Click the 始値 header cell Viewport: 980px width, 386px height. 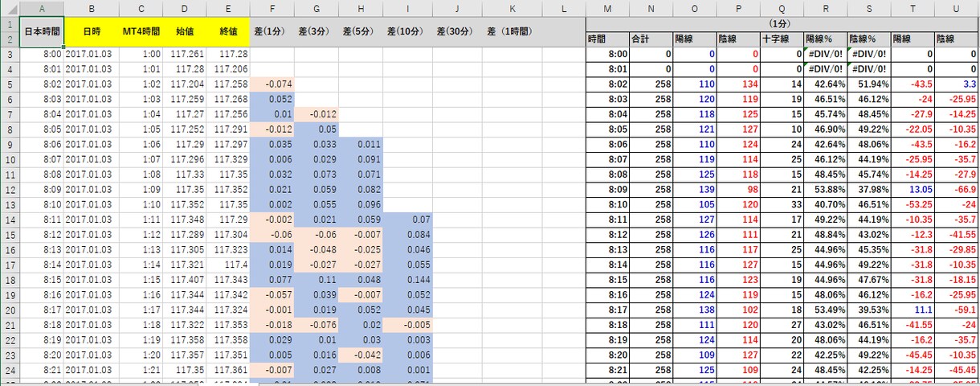tap(184, 31)
